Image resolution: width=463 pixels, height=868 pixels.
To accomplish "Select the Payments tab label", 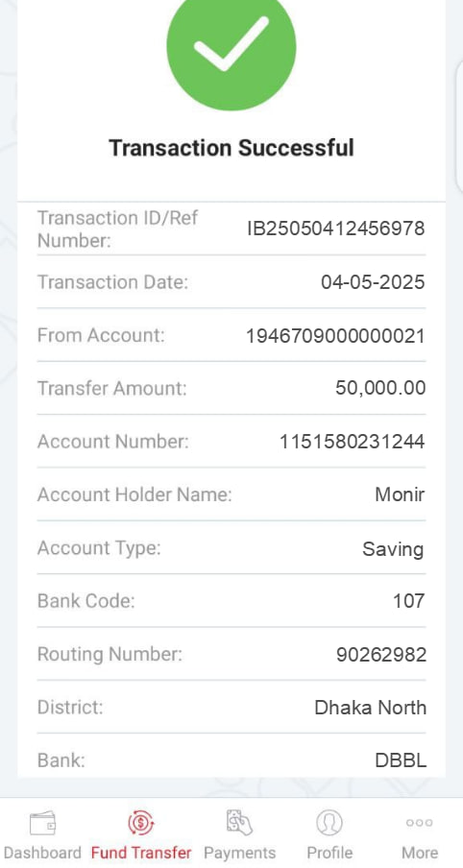I will coord(239,853).
